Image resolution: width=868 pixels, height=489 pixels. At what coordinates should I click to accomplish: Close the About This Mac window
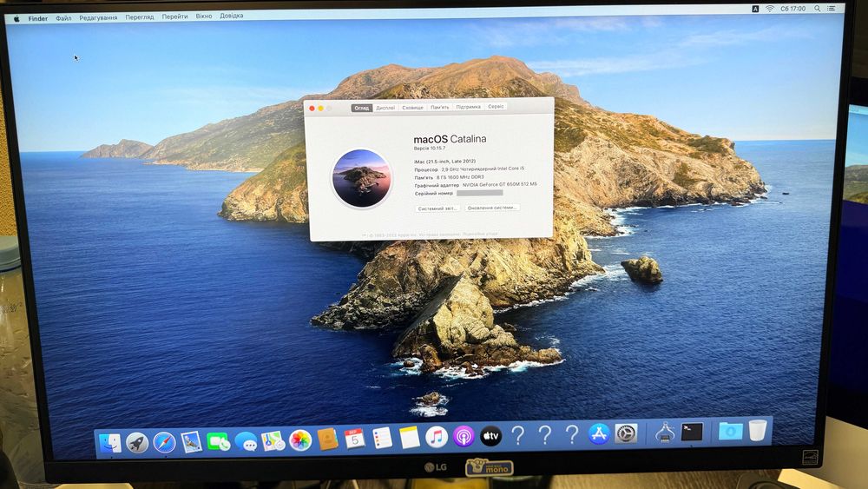pos(312,109)
